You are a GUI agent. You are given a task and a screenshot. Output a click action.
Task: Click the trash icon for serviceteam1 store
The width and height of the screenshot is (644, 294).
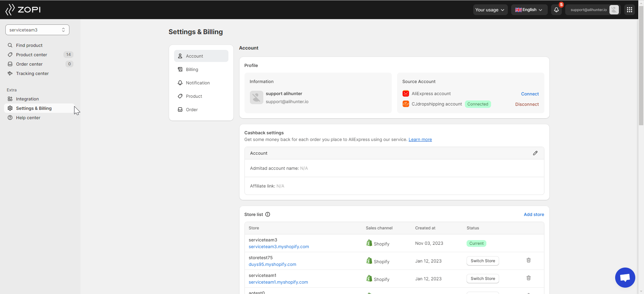pos(528,278)
